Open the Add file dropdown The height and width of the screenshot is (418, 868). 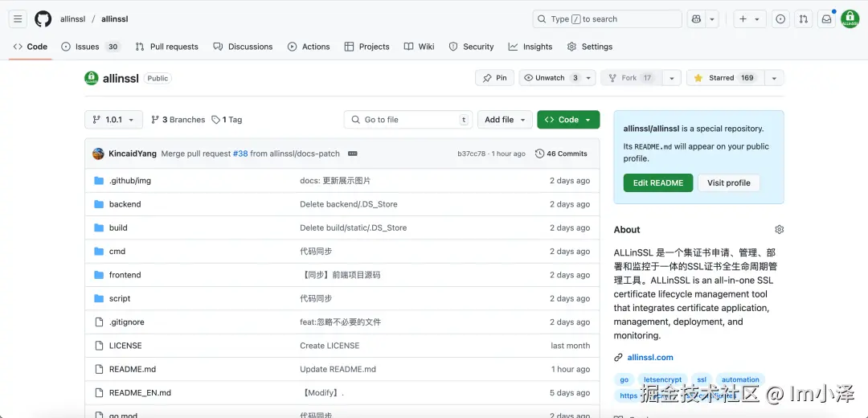[505, 120]
